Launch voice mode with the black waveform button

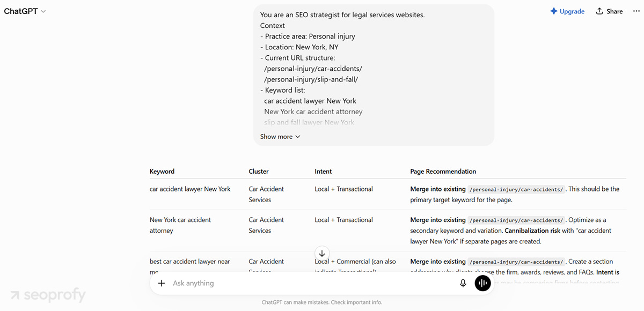483,283
